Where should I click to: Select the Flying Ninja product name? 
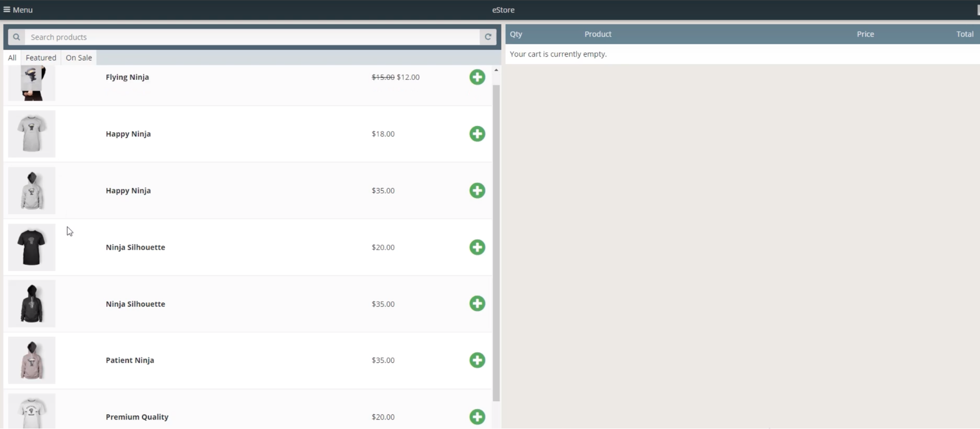[127, 77]
